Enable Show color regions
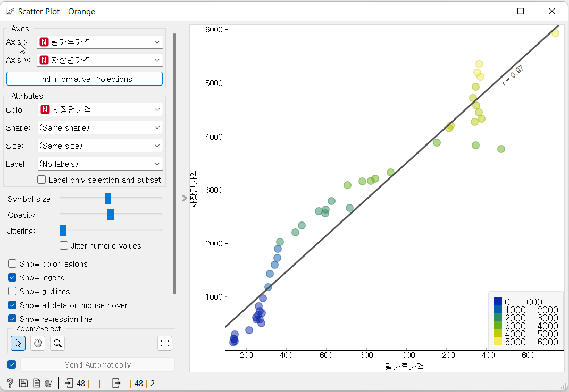The width and height of the screenshot is (569, 392). [x=12, y=263]
